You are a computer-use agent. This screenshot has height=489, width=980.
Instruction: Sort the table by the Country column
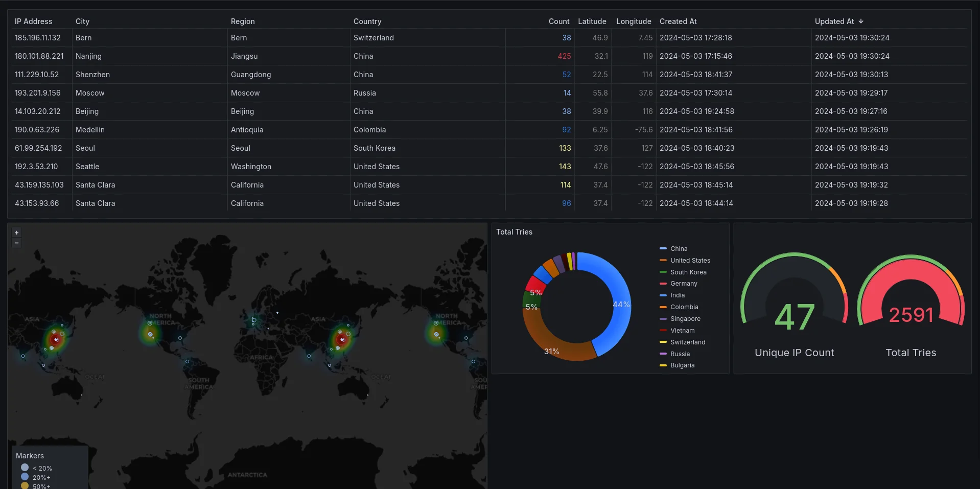367,21
